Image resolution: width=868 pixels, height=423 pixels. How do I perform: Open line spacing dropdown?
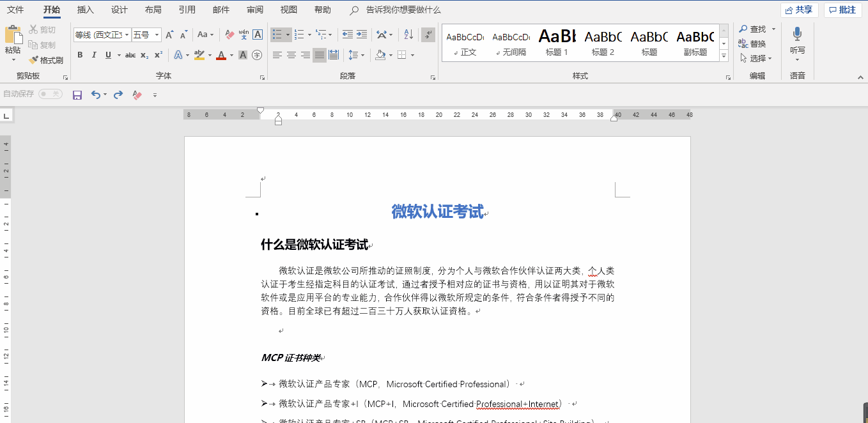[x=362, y=55]
